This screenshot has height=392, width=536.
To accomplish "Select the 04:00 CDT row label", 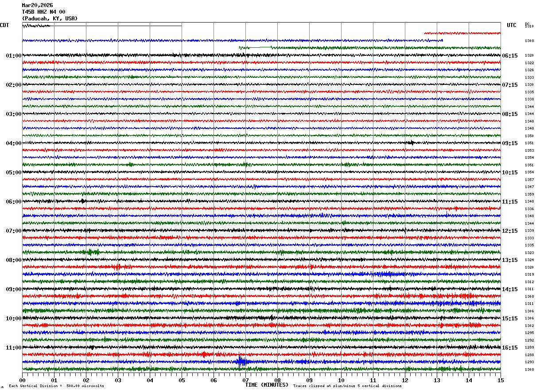I will coord(14,143).
